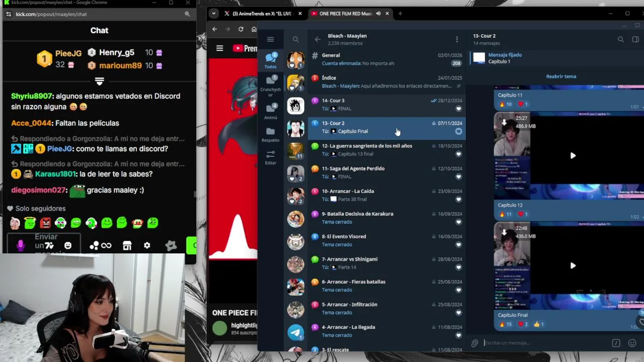The width and height of the screenshot is (644, 362).
Task: Open a new Chrome tab
Action: [400, 14]
